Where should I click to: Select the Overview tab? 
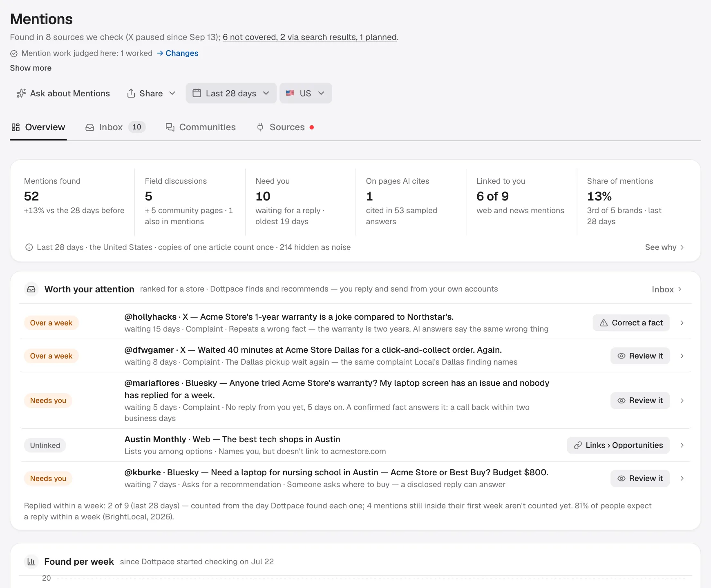coord(38,127)
